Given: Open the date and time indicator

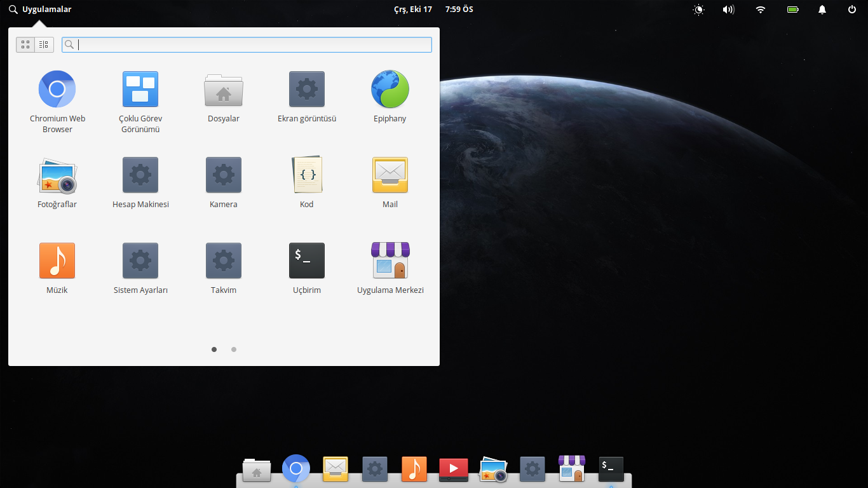Looking at the screenshot, I should [433, 10].
